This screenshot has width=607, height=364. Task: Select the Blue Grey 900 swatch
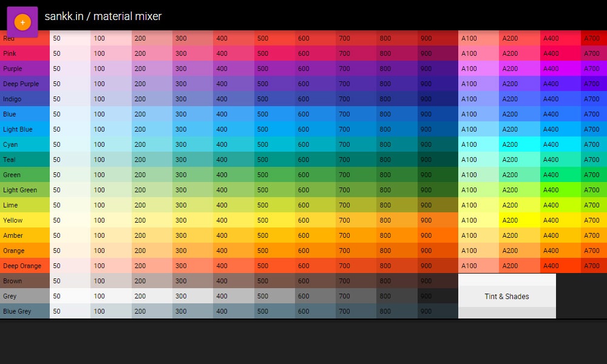coord(436,311)
